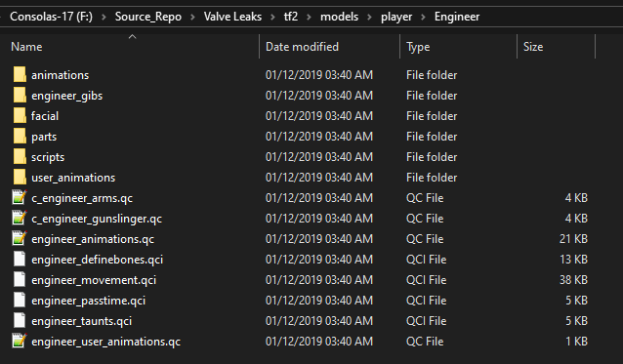The height and width of the screenshot is (364, 623).
Task: Select the engineer_user_animations.qc file icon
Action: 20,342
